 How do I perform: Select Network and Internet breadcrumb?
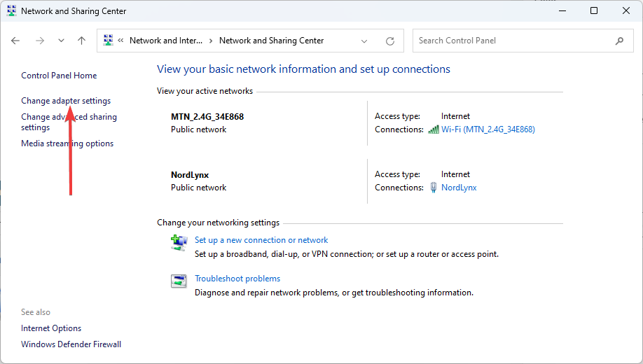pos(165,41)
